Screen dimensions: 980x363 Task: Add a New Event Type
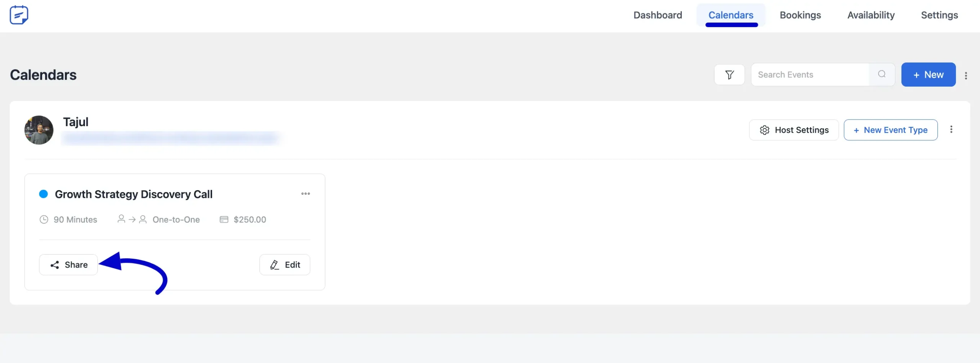click(x=890, y=130)
